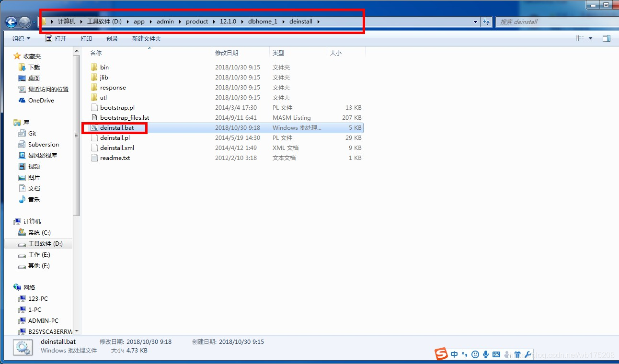The width and height of the screenshot is (619, 364).
Task: Select dbhome_1 in the address breadcrumb
Action: (263, 22)
